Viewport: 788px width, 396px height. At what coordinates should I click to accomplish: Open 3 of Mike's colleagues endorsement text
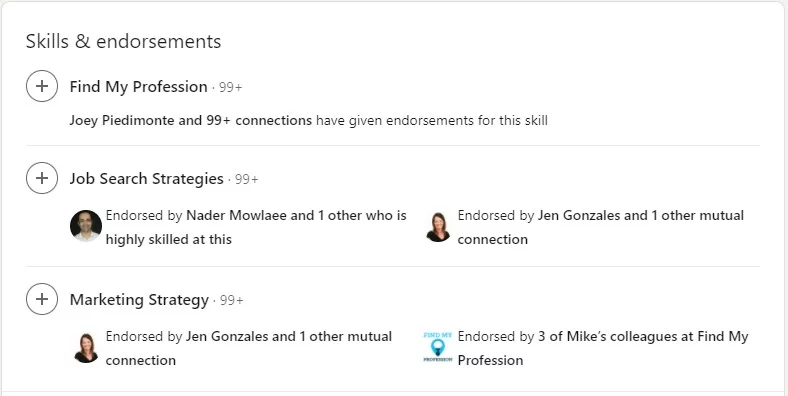tap(603, 348)
